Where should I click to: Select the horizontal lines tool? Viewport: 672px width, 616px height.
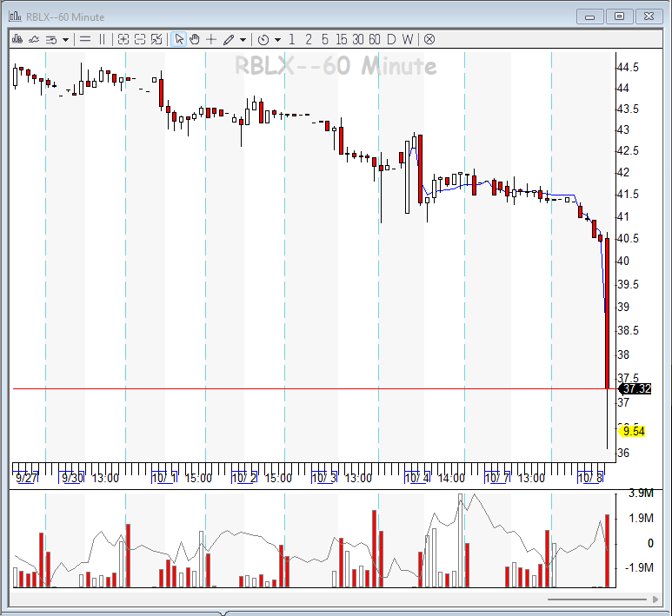[x=85, y=39]
